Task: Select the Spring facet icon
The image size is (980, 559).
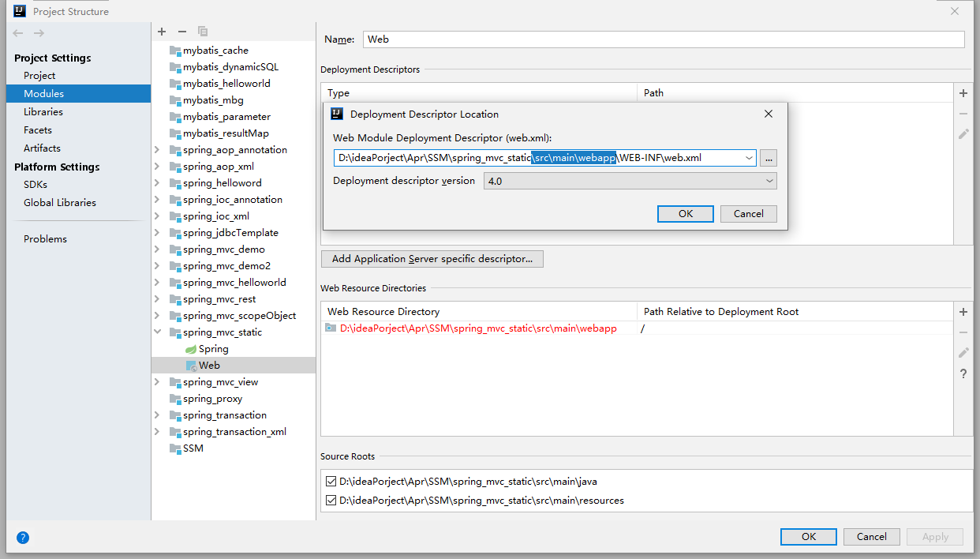Action: 191,349
